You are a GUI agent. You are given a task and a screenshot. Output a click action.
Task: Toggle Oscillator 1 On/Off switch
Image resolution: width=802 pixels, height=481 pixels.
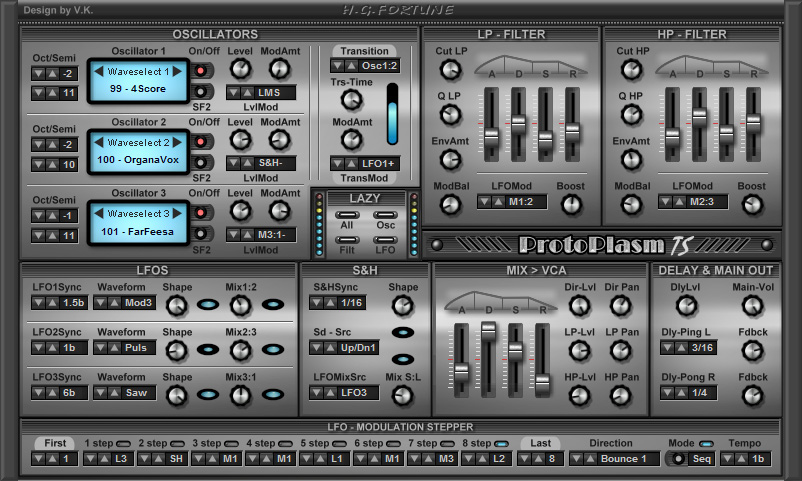(x=202, y=71)
